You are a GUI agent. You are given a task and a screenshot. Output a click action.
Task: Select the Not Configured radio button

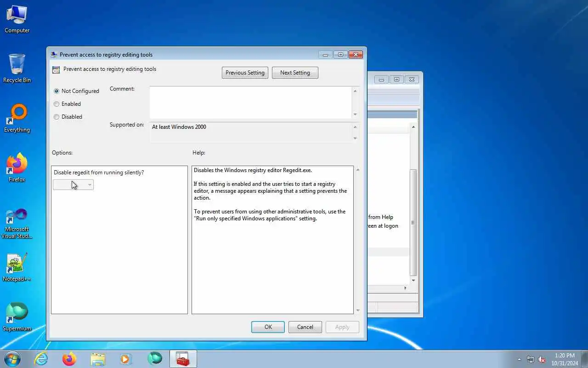(x=57, y=91)
